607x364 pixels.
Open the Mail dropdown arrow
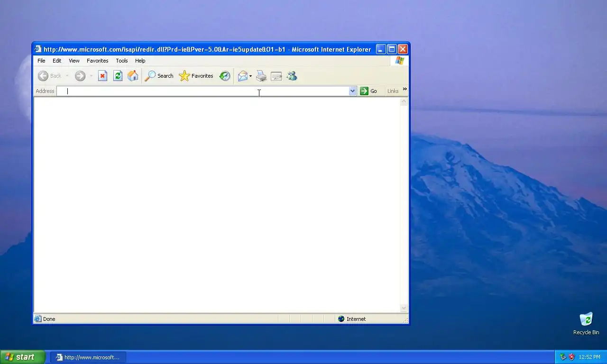tap(250, 76)
